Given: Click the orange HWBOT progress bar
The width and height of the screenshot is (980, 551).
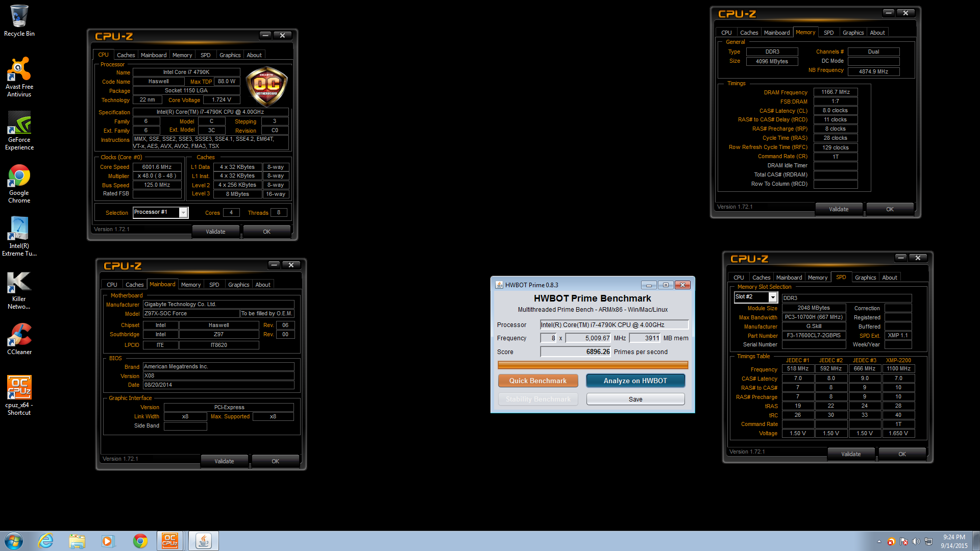Looking at the screenshot, I should click(593, 365).
